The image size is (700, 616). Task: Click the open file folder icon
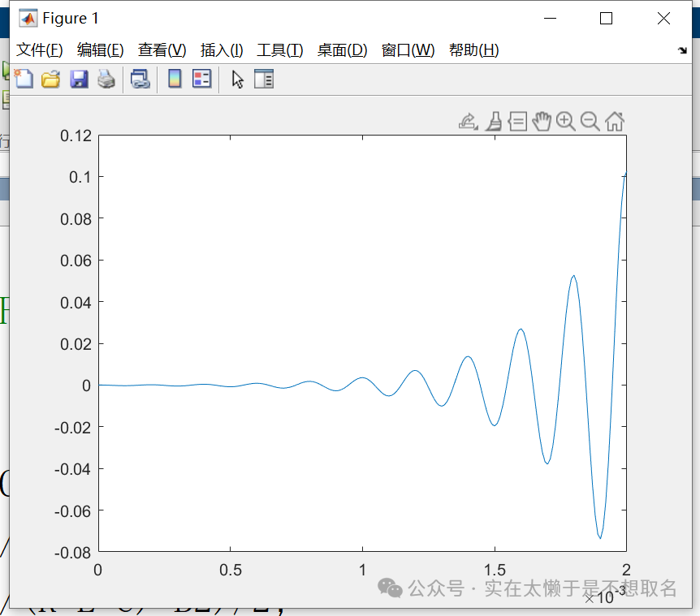coord(51,79)
